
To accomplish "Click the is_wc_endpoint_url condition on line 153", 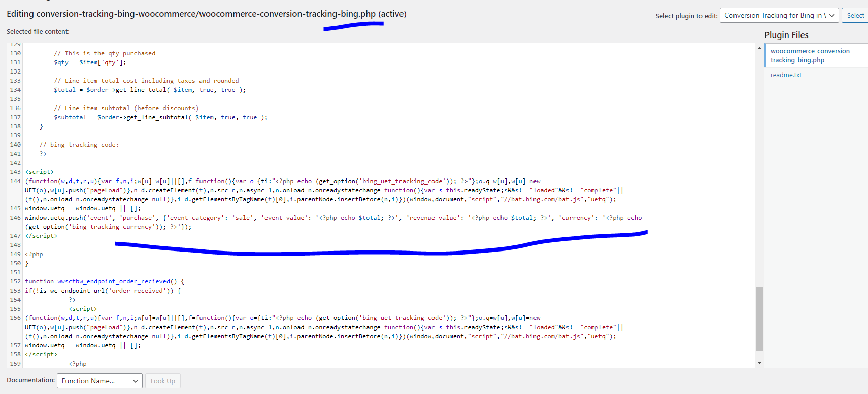I will point(103,291).
